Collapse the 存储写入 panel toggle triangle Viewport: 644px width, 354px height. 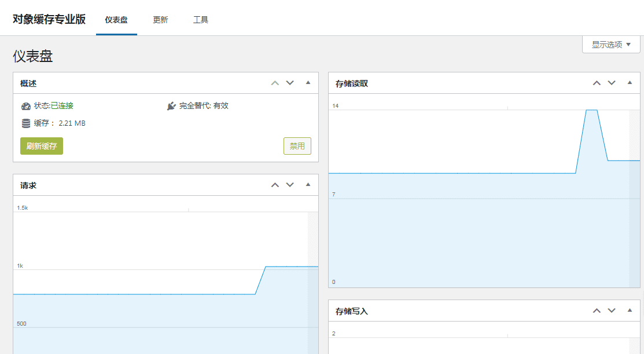coord(630,311)
